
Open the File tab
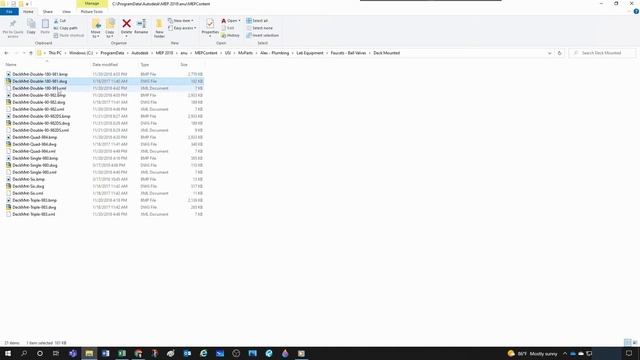coord(9,11)
